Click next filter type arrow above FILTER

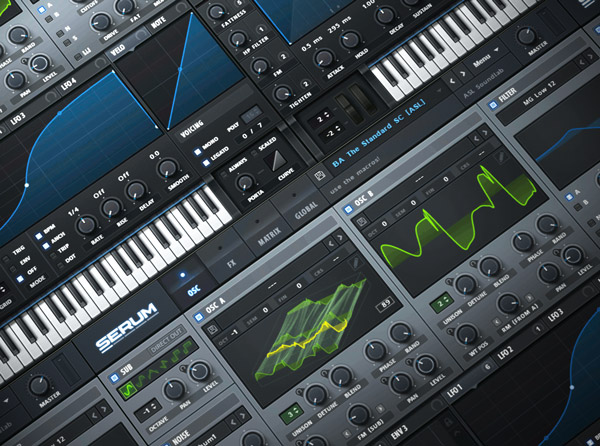point(591,56)
